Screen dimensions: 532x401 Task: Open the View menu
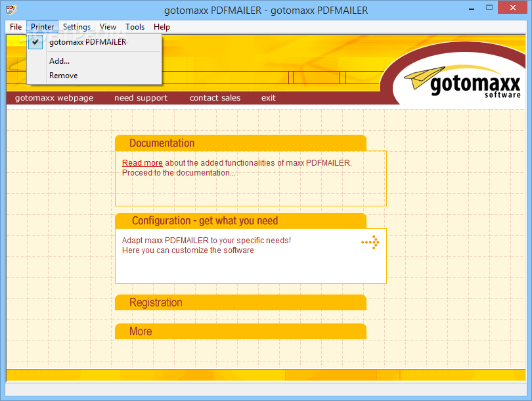click(108, 27)
